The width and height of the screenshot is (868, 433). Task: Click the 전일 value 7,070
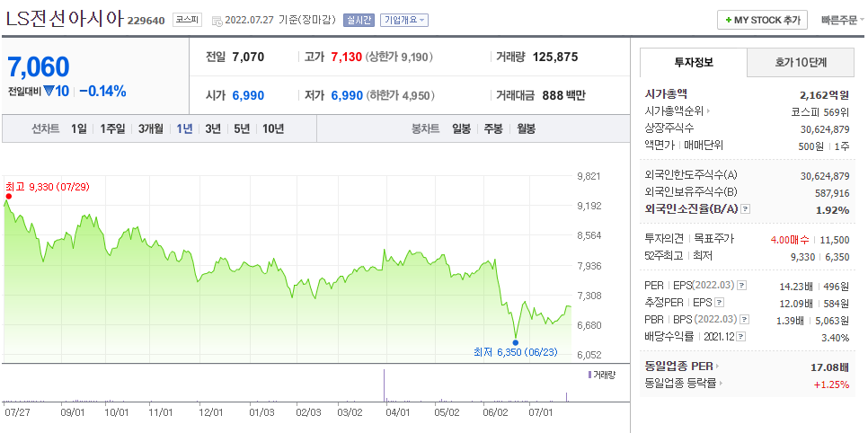coord(248,57)
